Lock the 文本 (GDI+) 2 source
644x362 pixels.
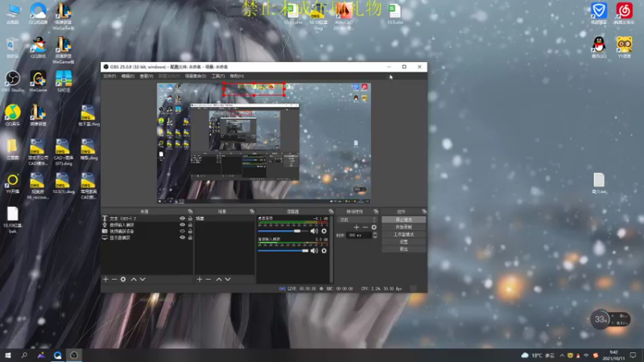190,218
